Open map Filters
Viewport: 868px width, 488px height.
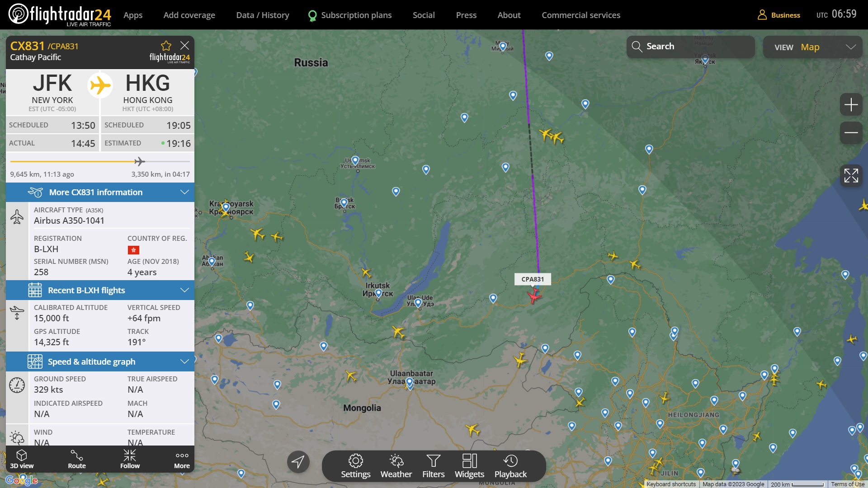(x=433, y=466)
